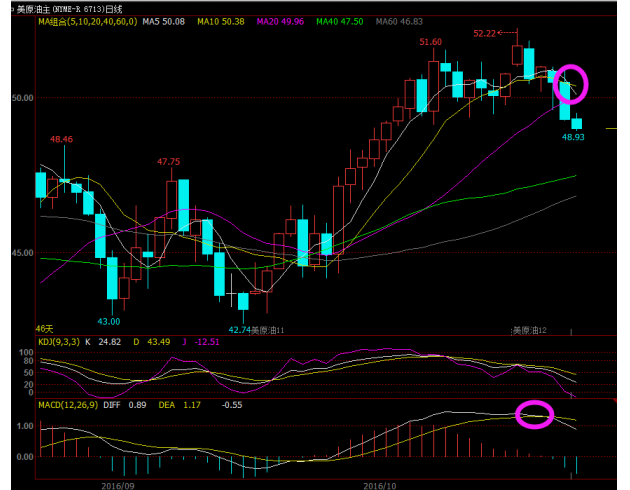Click the KDJ 20 level label
Image resolution: width=630 pixels, height=490 pixels.
[29, 385]
